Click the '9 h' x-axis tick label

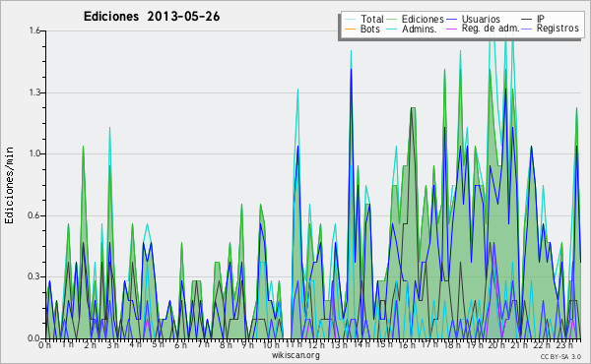pos(248,345)
